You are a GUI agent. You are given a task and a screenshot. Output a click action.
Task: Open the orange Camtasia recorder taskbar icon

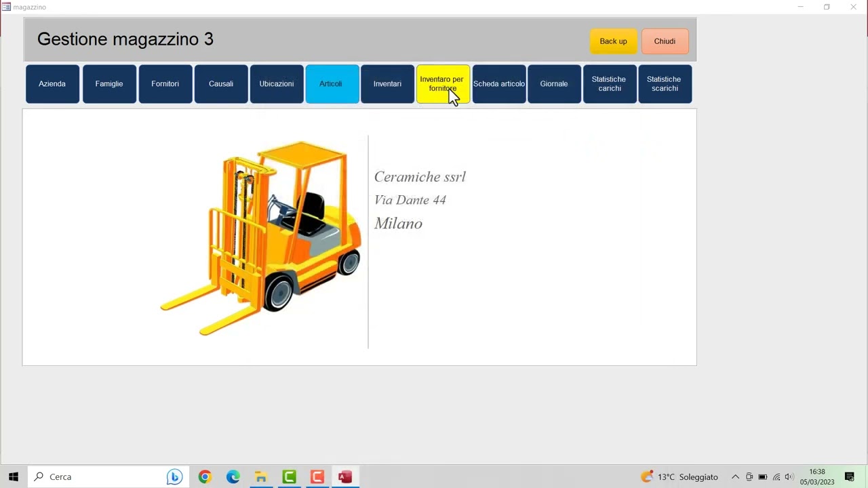(x=317, y=476)
